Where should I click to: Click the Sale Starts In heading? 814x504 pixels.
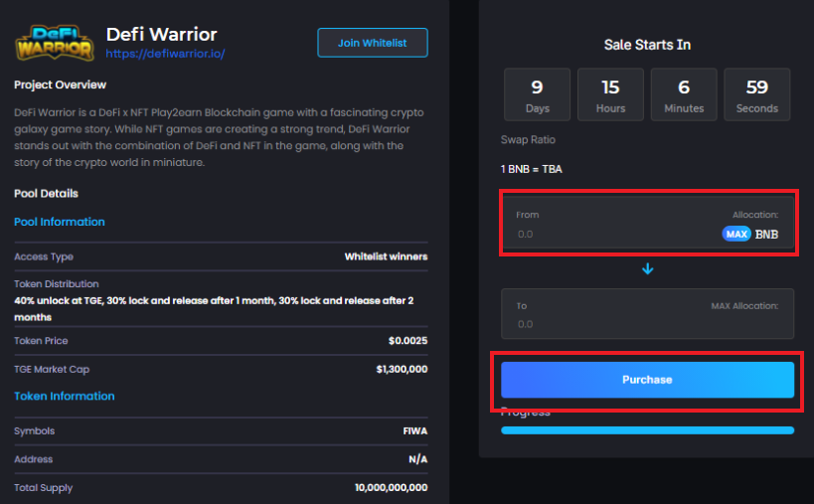click(647, 45)
